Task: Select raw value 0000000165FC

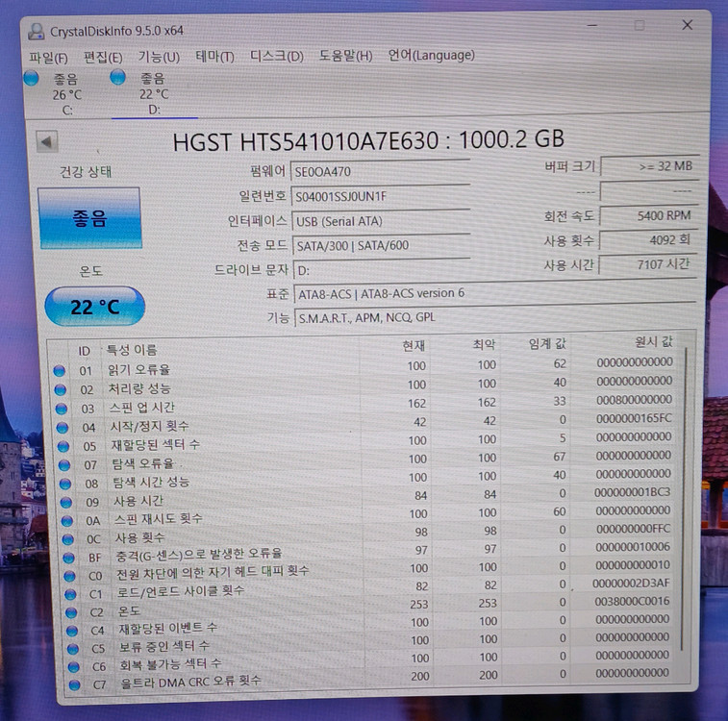Action: 634,418
